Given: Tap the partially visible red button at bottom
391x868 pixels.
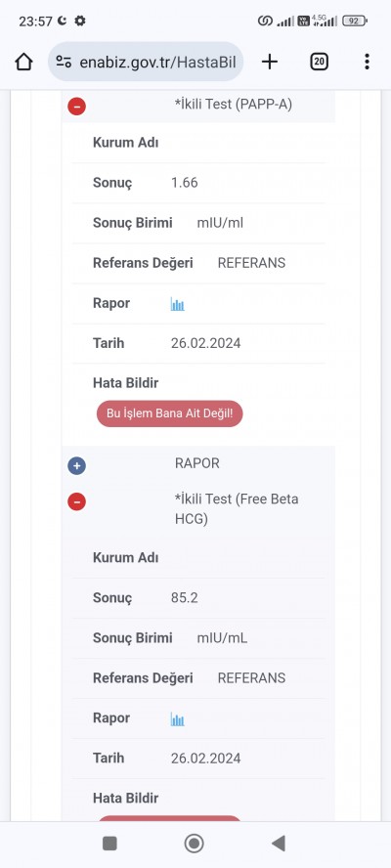Looking at the screenshot, I should [x=169, y=818].
